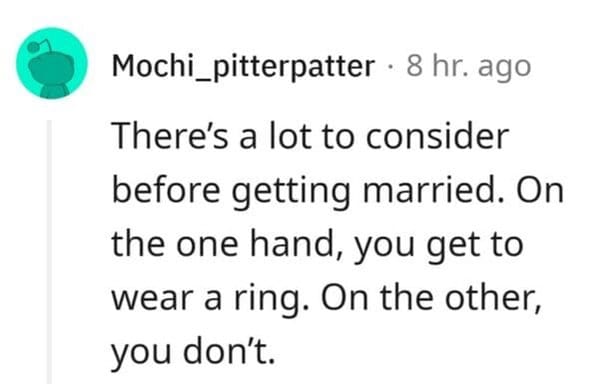
Task: Open the "8 hr. ago" timestamp permalink
Action: (469, 67)
